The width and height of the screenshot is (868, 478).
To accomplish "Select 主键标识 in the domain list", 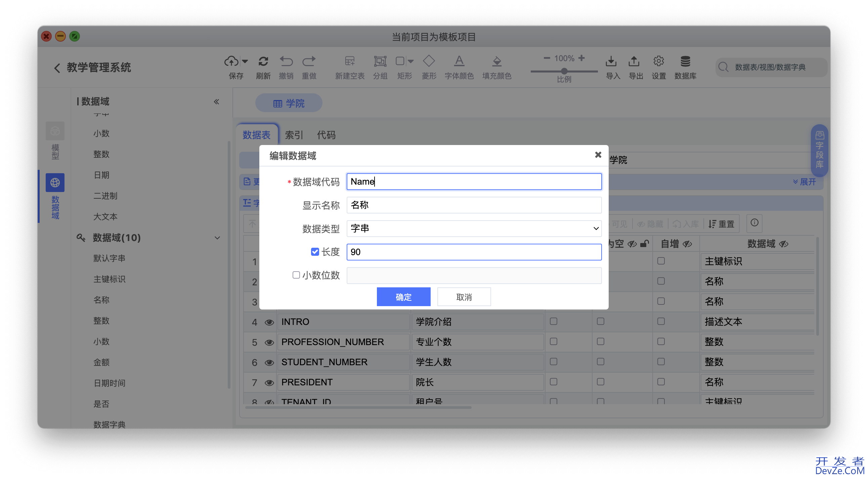I will pyautogui.click(x=109, y=279).
